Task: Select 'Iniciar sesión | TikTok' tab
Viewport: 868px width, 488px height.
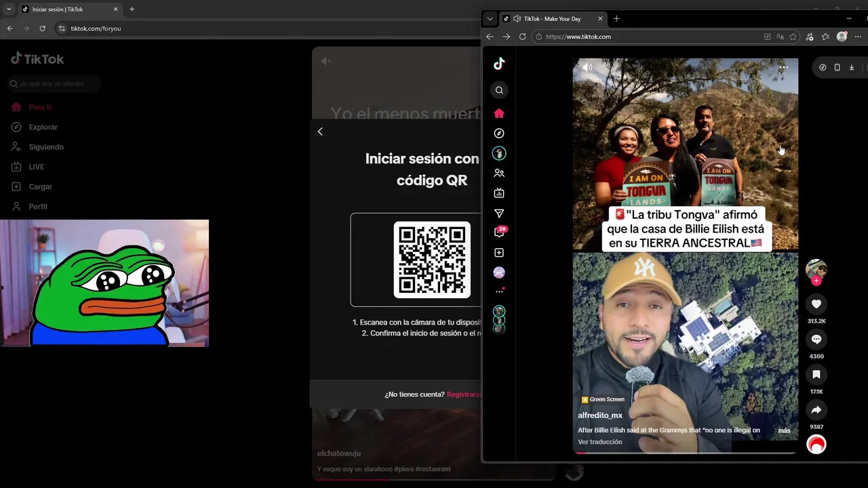Action: point(70,9)
